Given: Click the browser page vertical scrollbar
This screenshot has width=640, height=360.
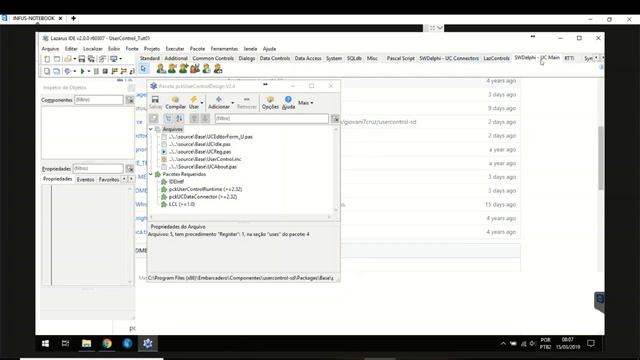Looking at the screenshot, I should tap(601, 158).
